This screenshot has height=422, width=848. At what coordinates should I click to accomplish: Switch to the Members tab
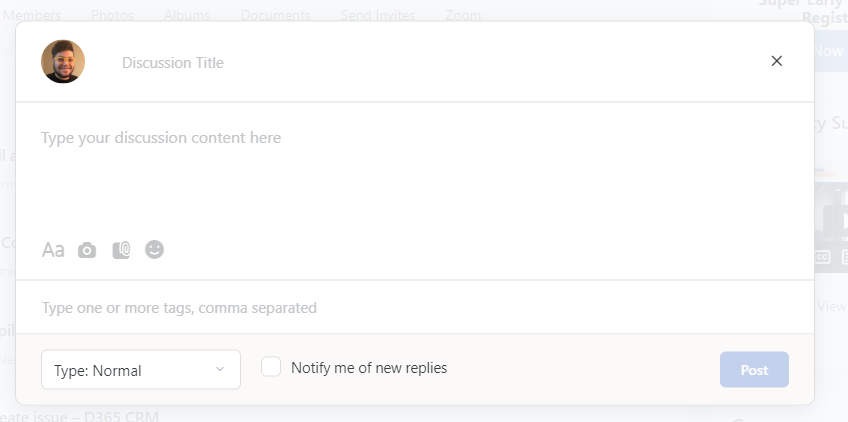click(31, 15)
